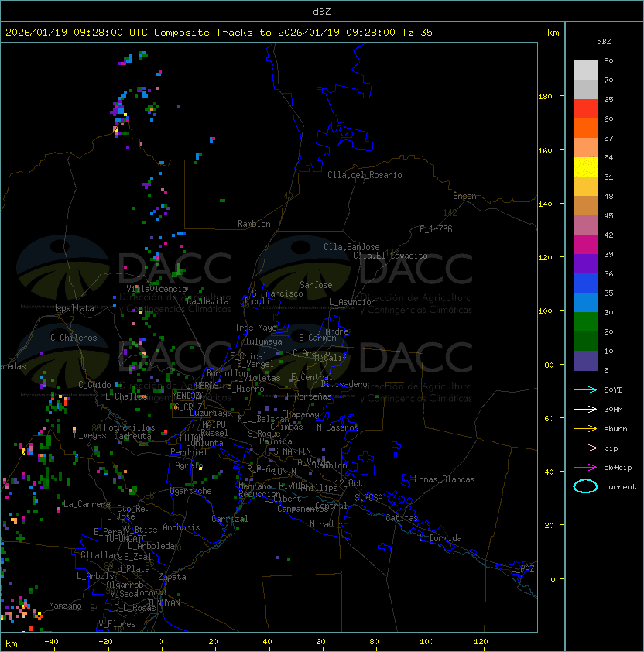Click the Carrizal place label

pyautogui.click(x=229, y=519)
